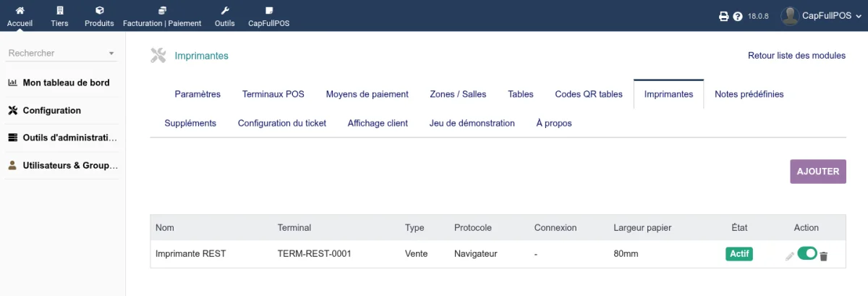Switch to the Paramètres tab

pyautogui.click(x=197, y=94)
